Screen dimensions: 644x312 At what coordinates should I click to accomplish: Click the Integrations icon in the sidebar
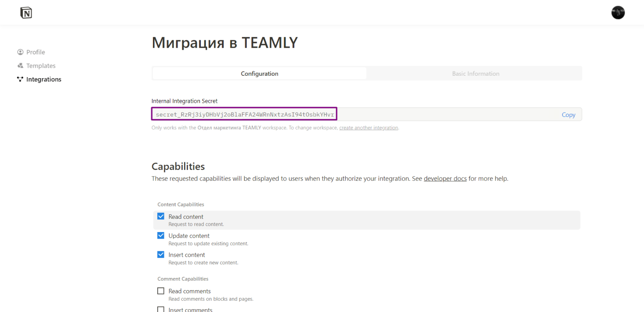coord(20,79)
